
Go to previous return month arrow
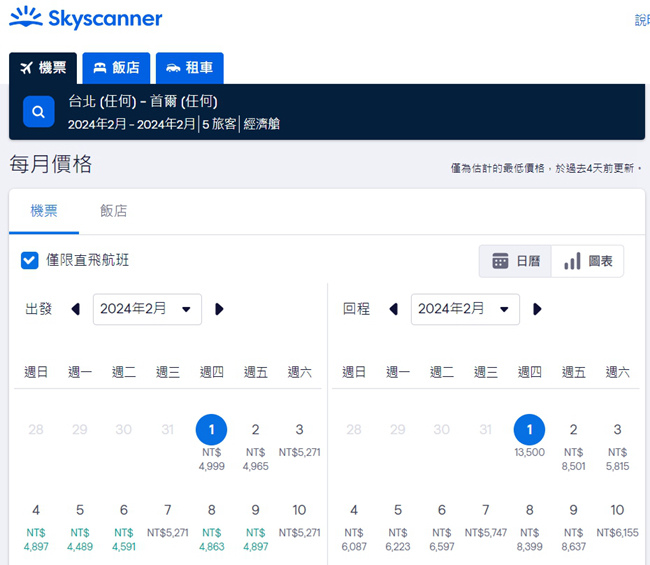coord(393,309)
